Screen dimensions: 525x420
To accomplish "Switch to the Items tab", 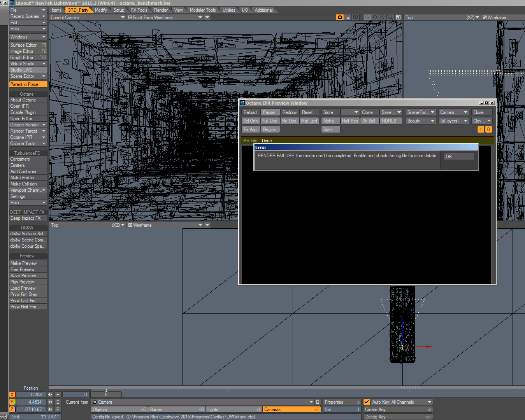I will 56,10.
